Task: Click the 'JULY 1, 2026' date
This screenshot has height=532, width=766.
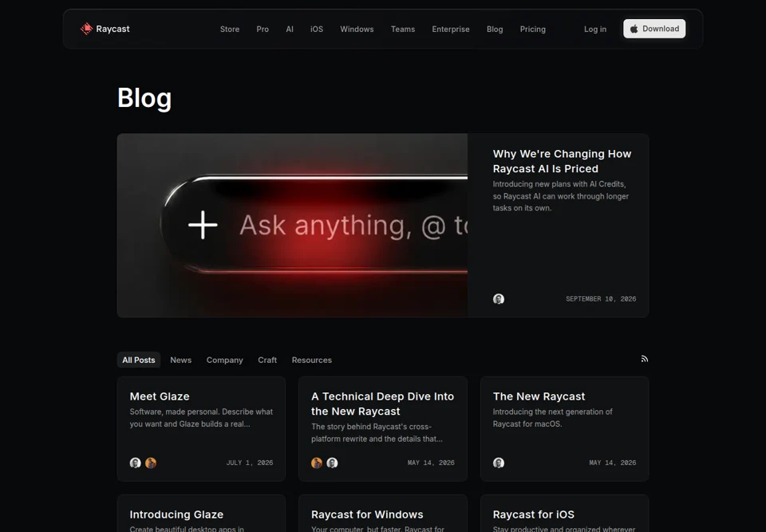Action: 250,463
